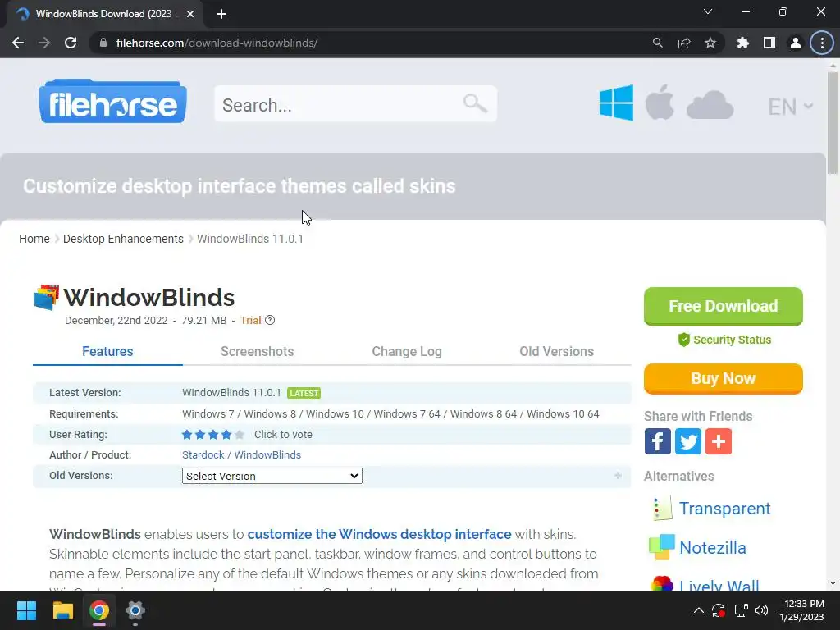Open the Transparent alternative

725,509
